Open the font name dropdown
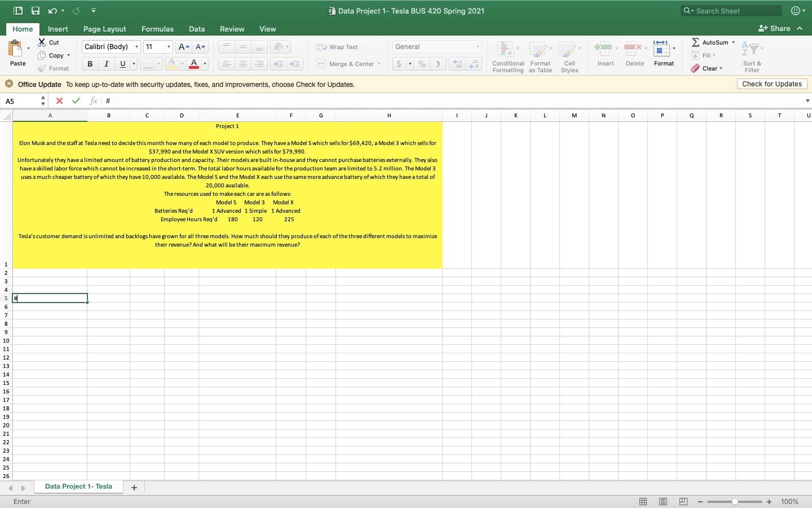The height and width of the screenshot is (508, 812). tap(136, 47)
